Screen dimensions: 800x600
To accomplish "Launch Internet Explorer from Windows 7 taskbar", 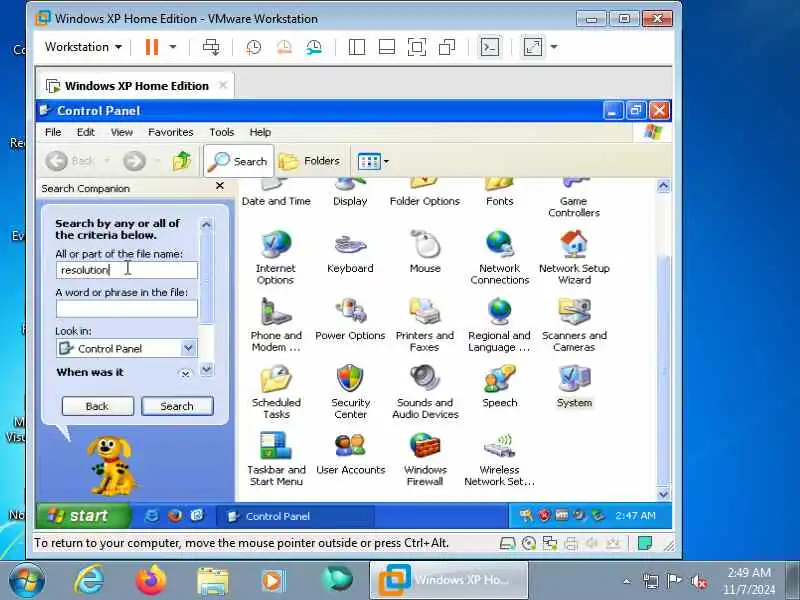I will [x=89, y=581].
